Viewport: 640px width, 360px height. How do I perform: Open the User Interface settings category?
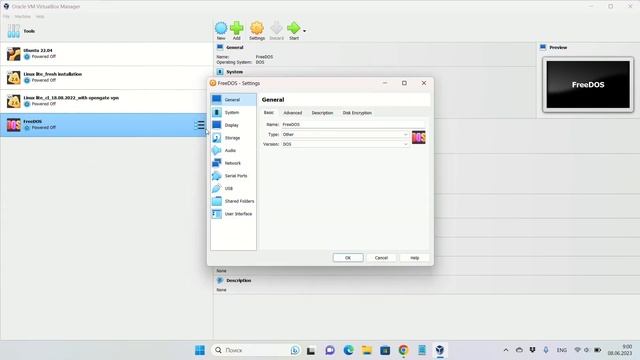click(x=233, y=213)
